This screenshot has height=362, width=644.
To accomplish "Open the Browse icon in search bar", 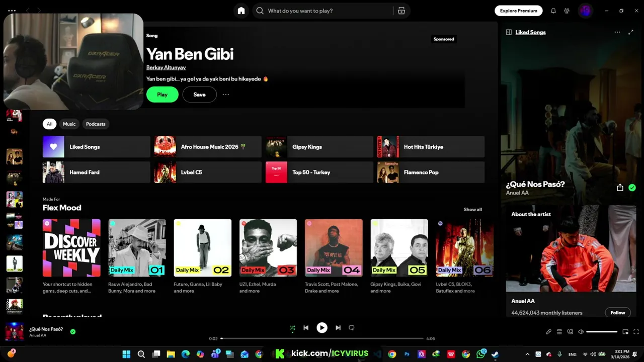I will 401,11.
